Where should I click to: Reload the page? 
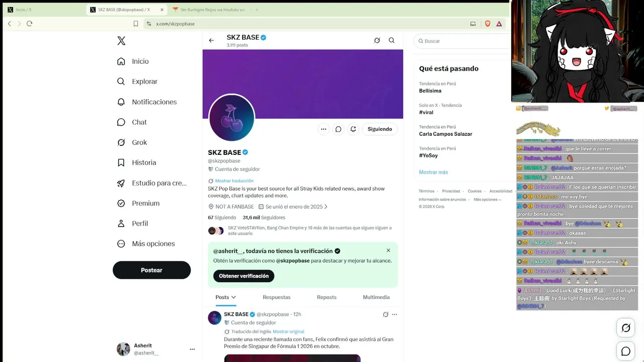click(29, 24)
